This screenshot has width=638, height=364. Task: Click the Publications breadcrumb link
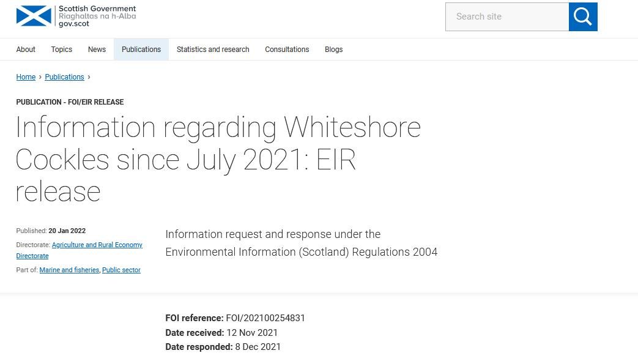click(64, 77)
